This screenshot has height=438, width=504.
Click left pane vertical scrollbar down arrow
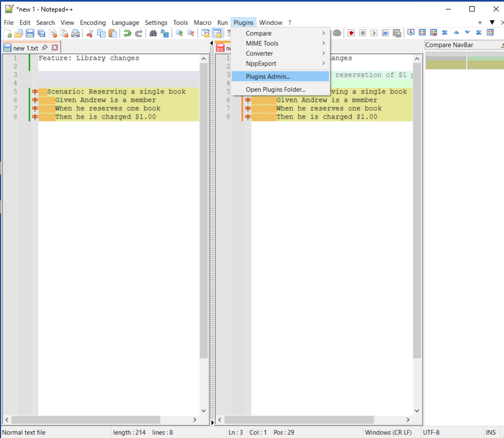click(x=204, y=411)
